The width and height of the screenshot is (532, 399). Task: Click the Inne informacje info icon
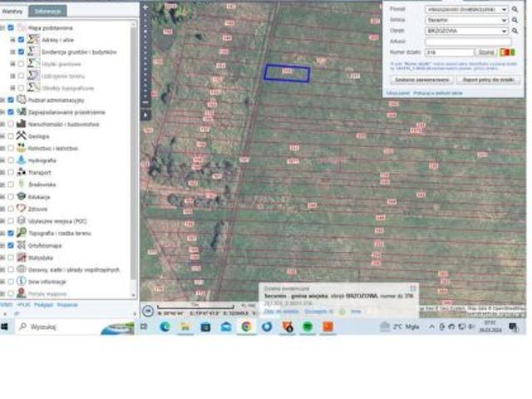point(21,281)
